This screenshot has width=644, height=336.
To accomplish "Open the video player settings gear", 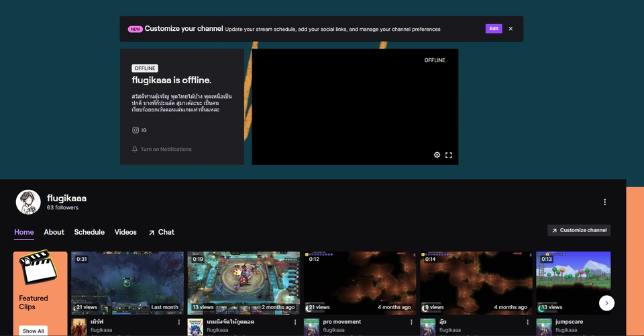I will click(437, 155).
